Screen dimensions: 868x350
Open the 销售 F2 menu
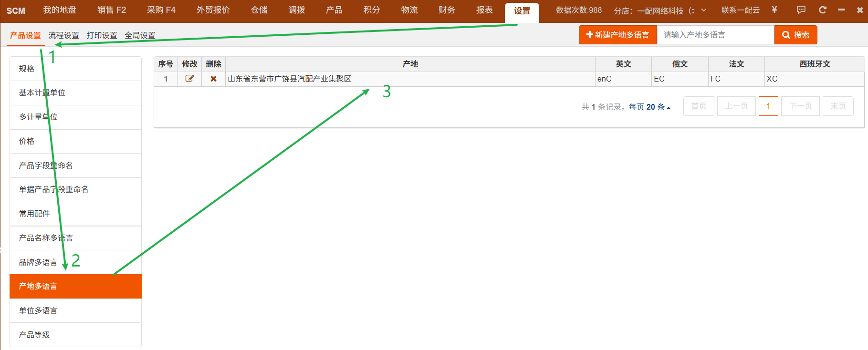pos(112,10)
